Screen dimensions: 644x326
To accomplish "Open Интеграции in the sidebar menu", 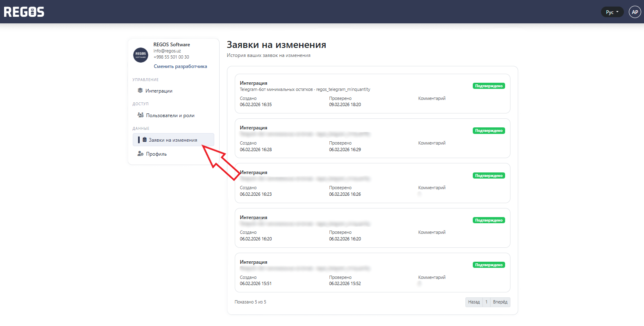I will [x=159, y=91].
